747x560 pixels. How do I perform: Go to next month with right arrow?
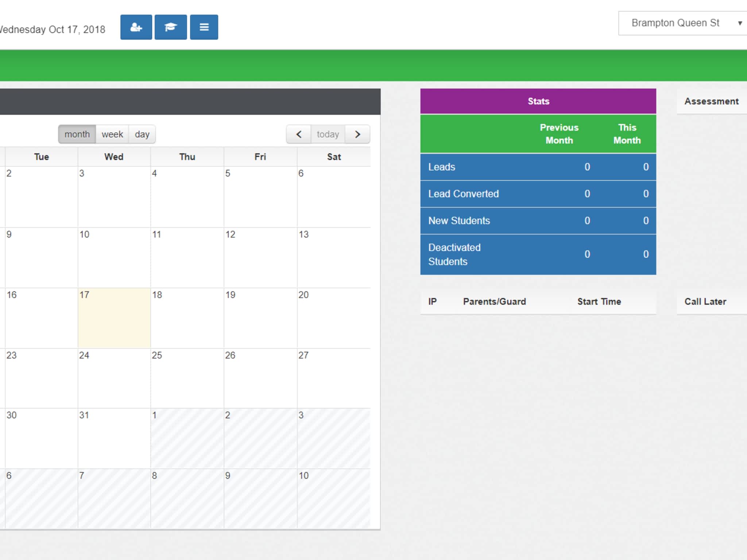pyautogui.click(x=357, y=134)
